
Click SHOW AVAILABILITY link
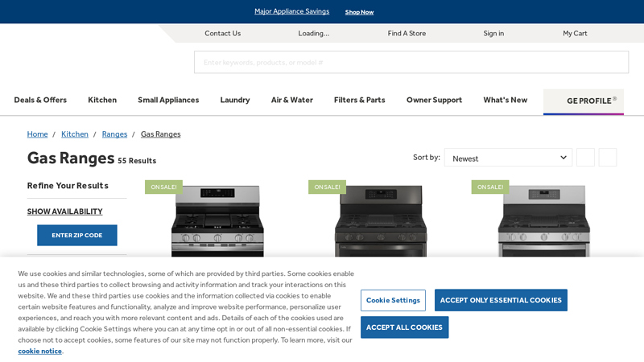pos(65,212)
